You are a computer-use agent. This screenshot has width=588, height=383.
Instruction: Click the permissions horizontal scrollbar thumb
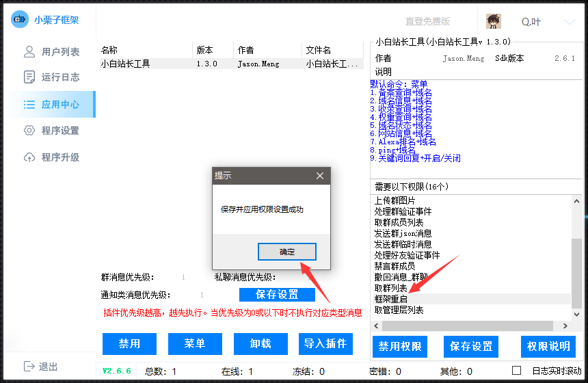click(468, 326)
